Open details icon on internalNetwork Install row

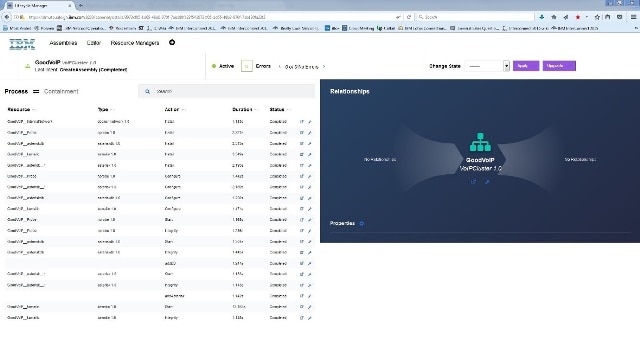point(302,122)
